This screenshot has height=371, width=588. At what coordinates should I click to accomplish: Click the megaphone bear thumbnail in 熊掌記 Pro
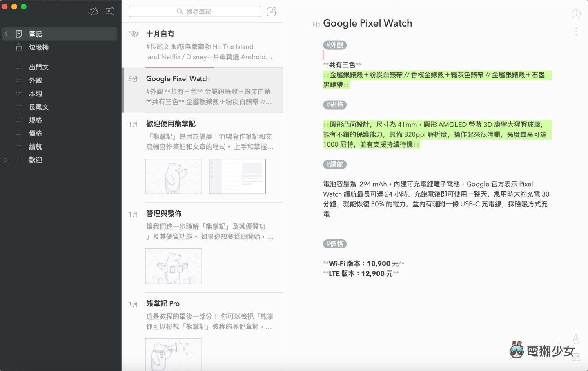[x=174, y=355]
